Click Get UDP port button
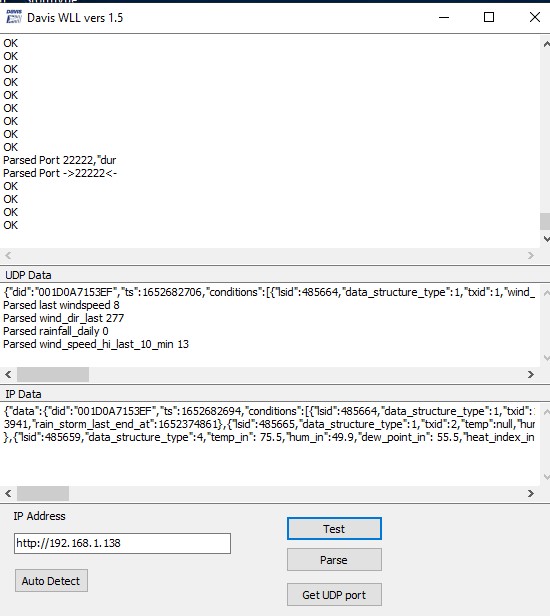Image resolution: width=550 pixels, height=616 pixels. [334, 594]
